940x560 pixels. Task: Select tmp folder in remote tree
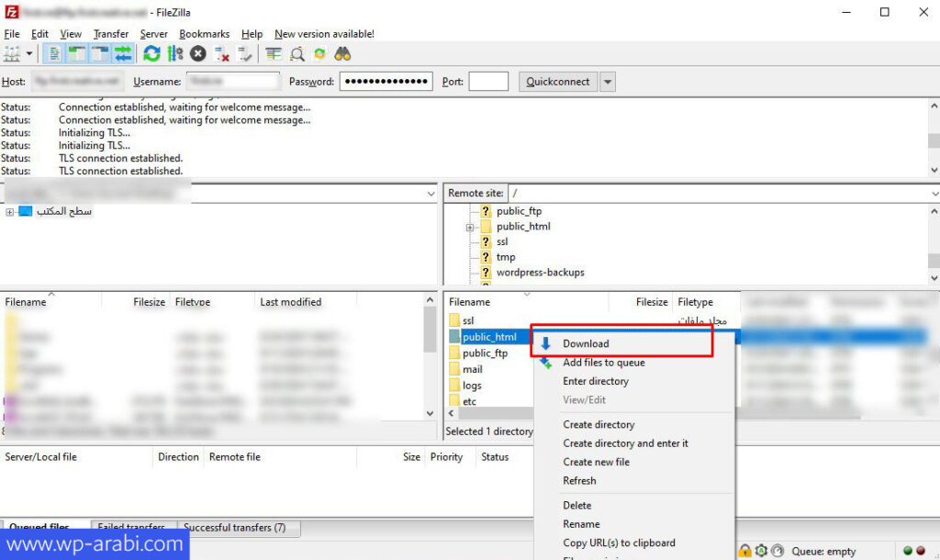(506, 257)
